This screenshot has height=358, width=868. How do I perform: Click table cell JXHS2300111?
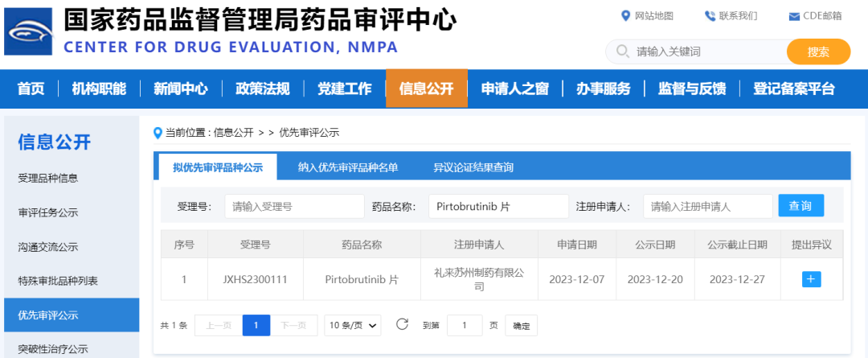tap(256, 279)
